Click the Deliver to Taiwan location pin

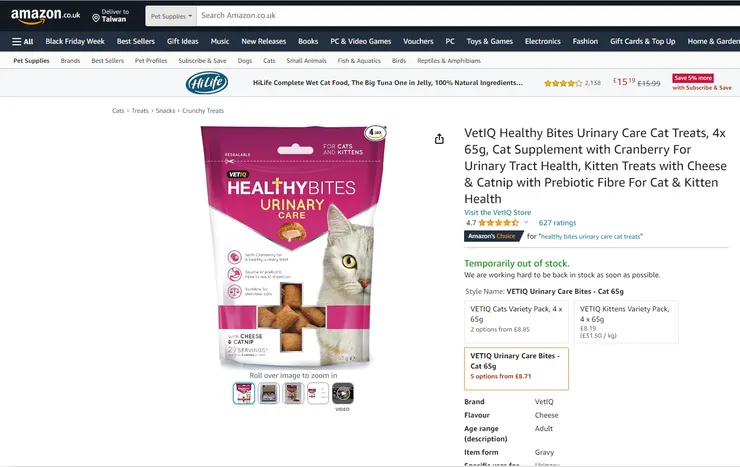pos(96,18)
